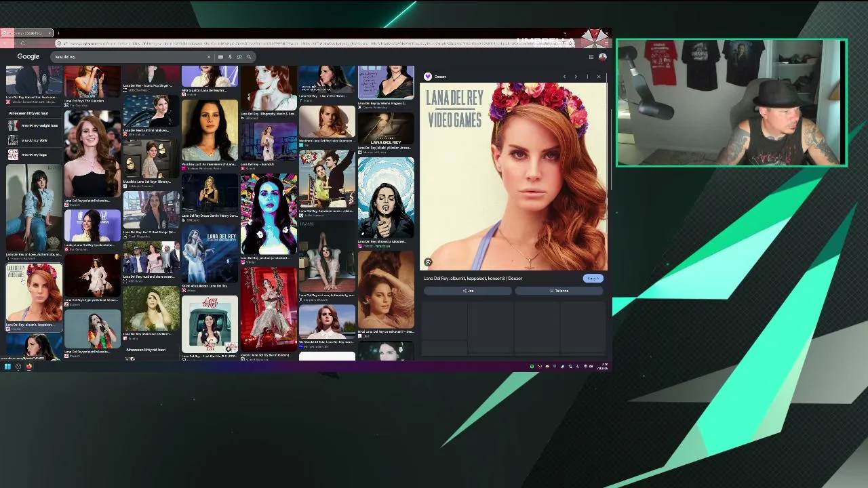Open the Google apps grid

point(591,57)
